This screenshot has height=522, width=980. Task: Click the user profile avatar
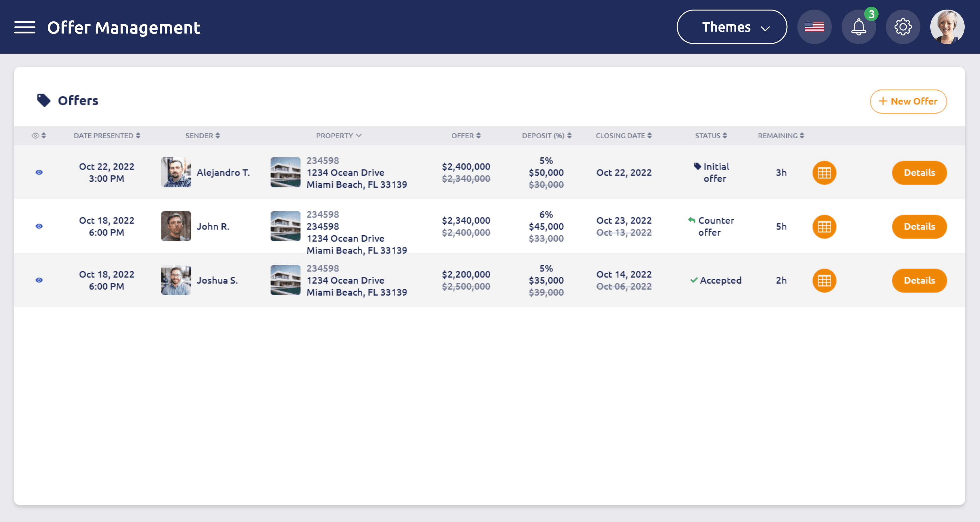click(947, 27)
